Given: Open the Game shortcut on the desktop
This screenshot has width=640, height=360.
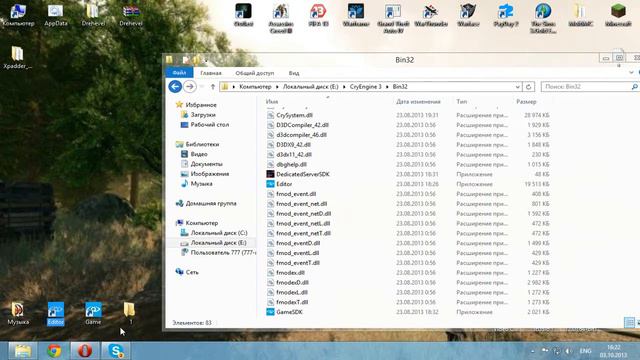Looking at the screenshot, I should [x=93, y=314].
